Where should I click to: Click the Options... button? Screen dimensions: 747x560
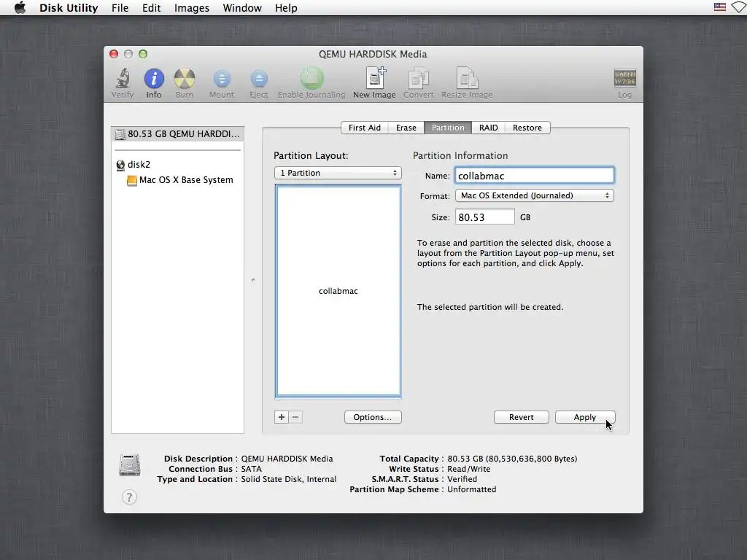tap(373, 417)
